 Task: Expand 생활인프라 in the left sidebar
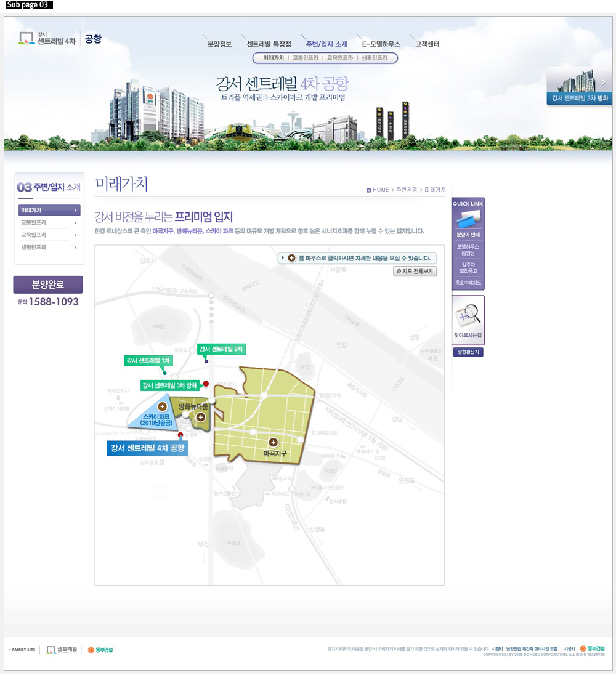[49, 248]
